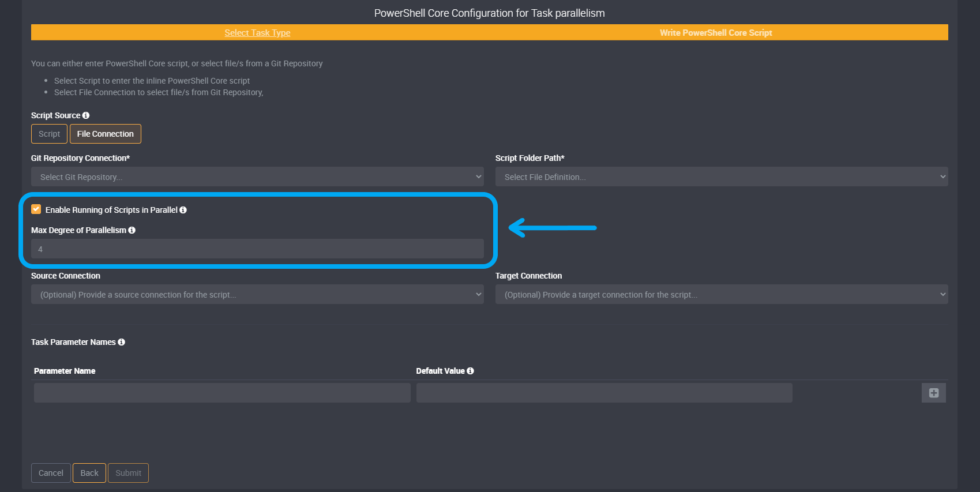980x492 pixels.
Task: Click the Git Repository Connection* label
Action: pos(80,158)
